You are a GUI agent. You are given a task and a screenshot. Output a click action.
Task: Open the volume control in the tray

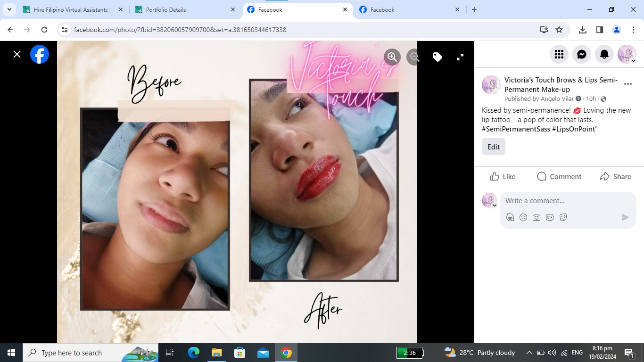click(x=552, y=353)
